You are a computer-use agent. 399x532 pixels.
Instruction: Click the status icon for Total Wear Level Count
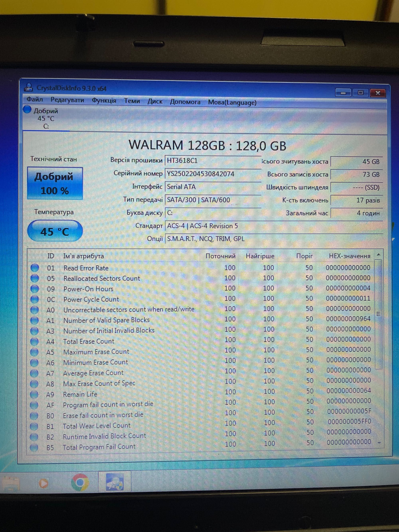click(34, 426)
